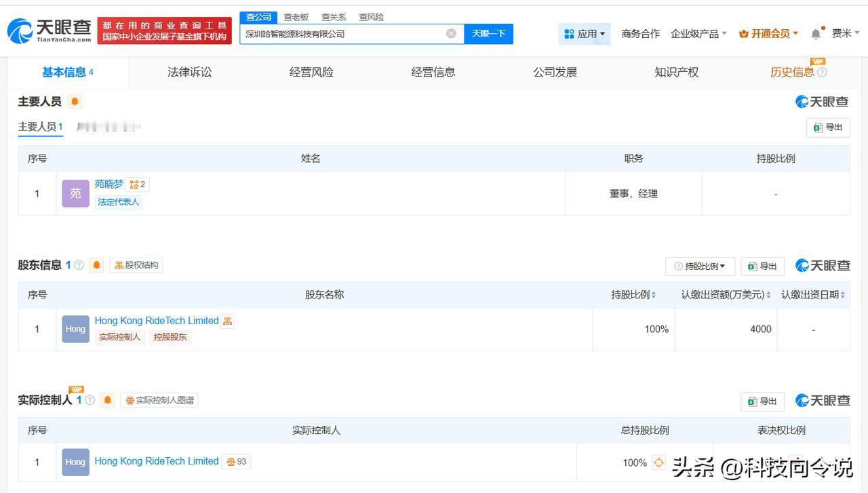Open the 商务合作 link
The width and height of the screenshot is (868, 493).
[640, 34]
